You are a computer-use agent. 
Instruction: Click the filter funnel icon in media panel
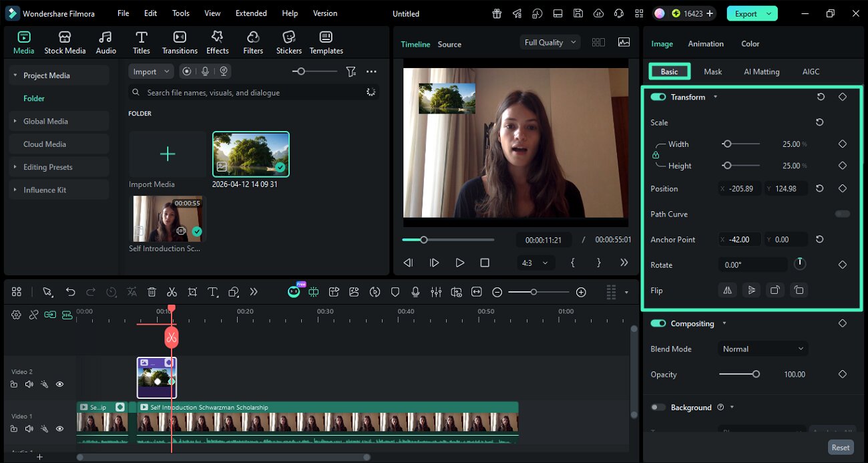coord(351,71)
